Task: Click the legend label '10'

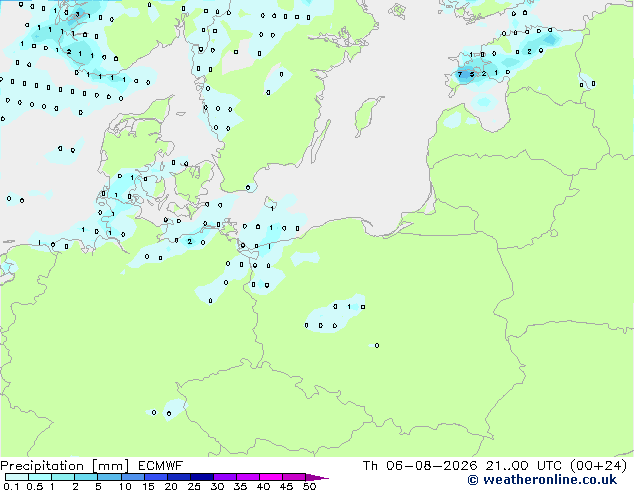Action: pyautogui.click(x=125, y=486)
